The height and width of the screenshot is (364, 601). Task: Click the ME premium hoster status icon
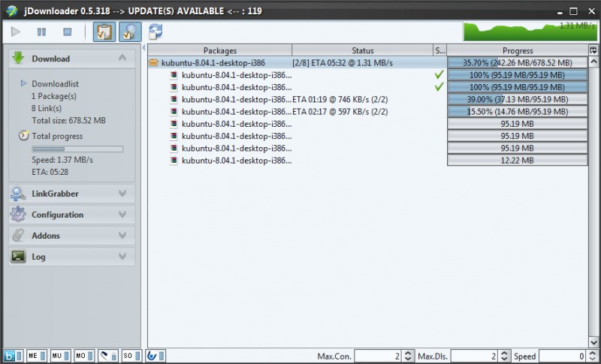tap(35, 356)
